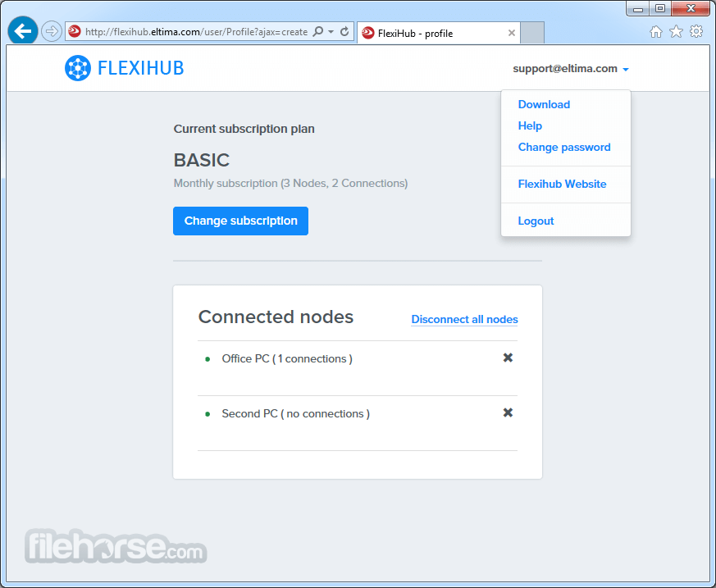Image resolution: width=716 pixels, height=588 pixels.
Task: Select the Second PC ( no connections ) row
Action: [x=358, y=423]
